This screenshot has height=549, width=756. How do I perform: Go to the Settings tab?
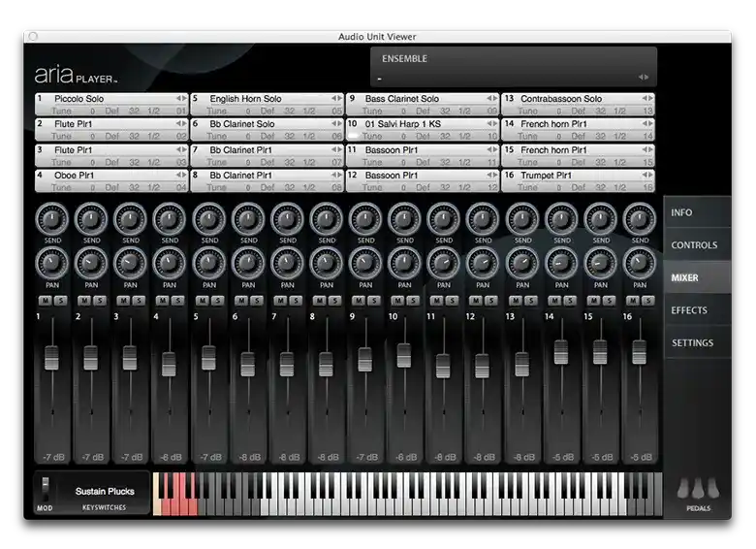[x=697, y=343]
